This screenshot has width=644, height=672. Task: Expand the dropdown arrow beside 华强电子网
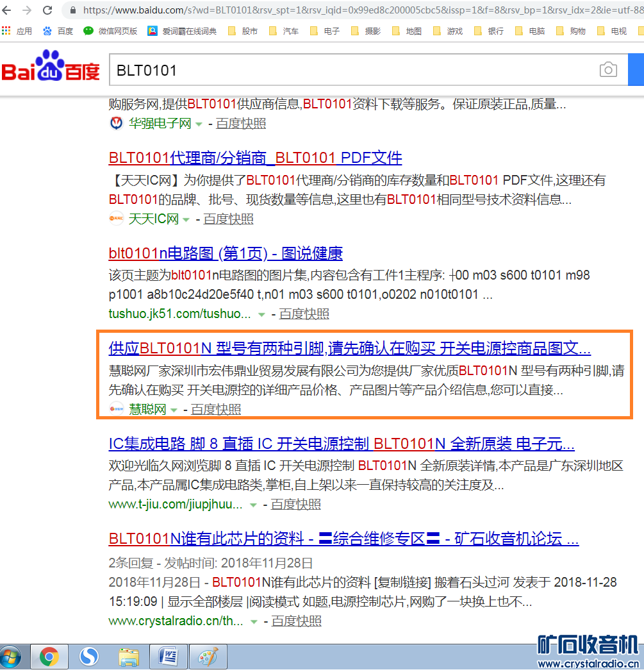pos(199,124)
